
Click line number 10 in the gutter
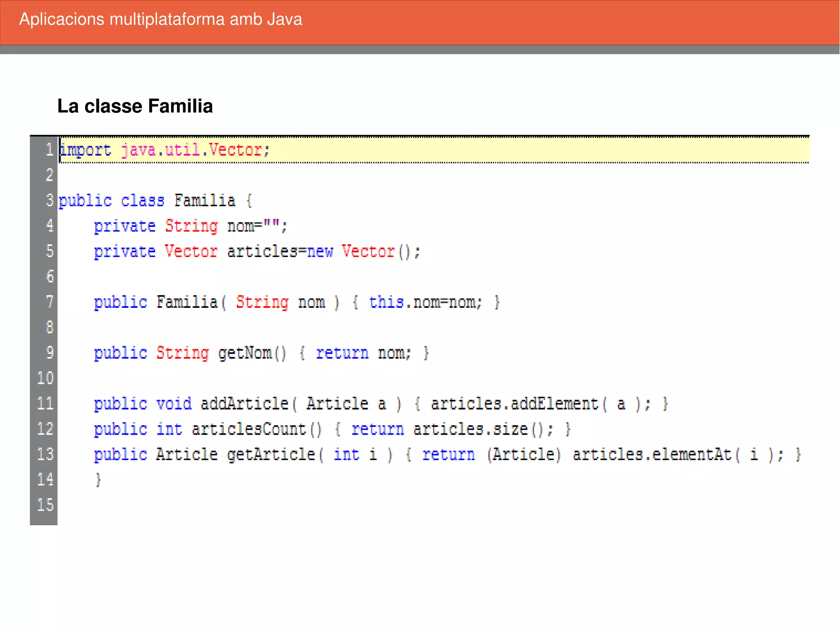pos(45,378)
